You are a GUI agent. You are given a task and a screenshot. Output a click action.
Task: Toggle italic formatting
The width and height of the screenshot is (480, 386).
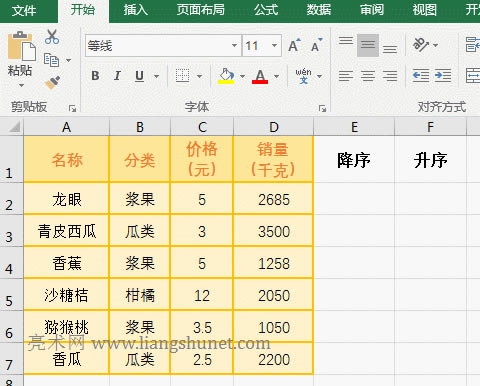click(117, 76)
